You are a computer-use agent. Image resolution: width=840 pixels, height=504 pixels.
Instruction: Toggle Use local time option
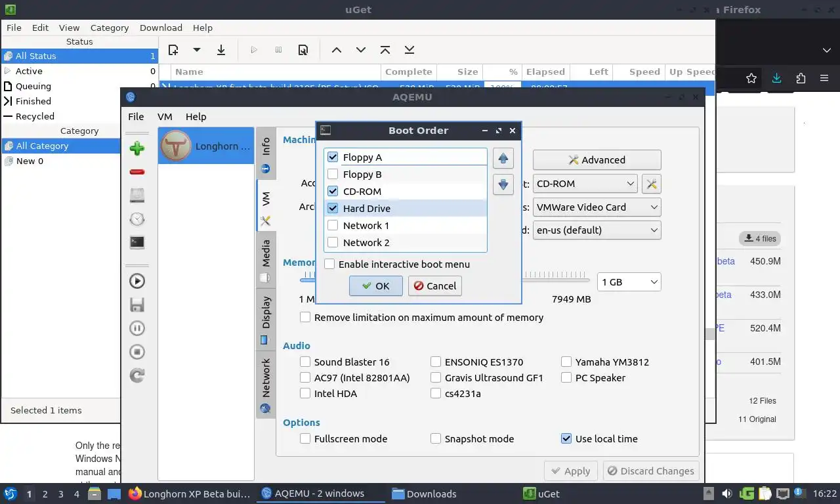coord(566,438)
